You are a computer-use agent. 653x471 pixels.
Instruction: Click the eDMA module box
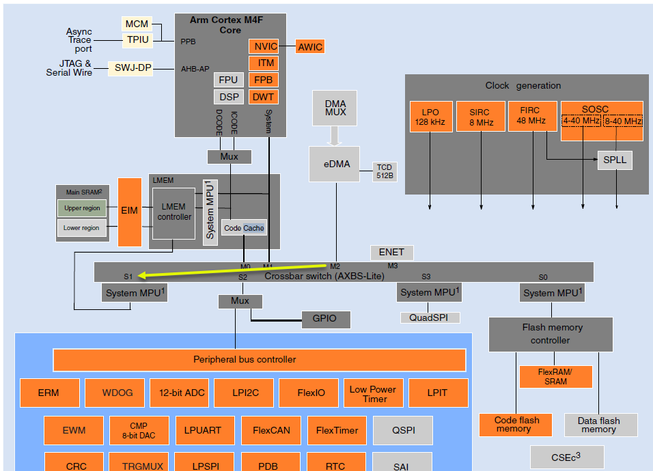pos(334,164)
